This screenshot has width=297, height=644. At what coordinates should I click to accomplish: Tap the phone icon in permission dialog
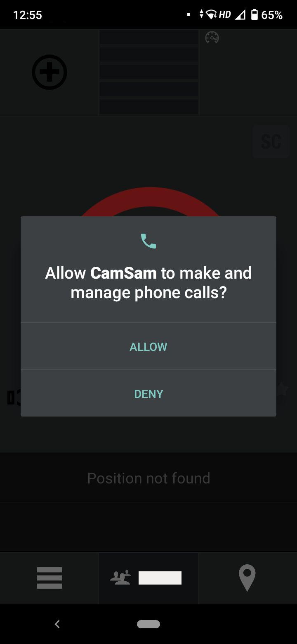tap(148, 241)
